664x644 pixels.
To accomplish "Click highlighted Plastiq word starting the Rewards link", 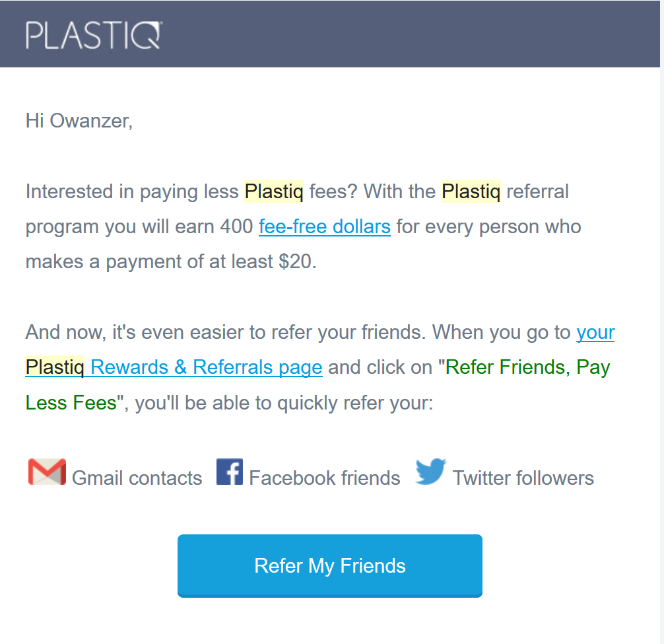I will pos(55,367).
